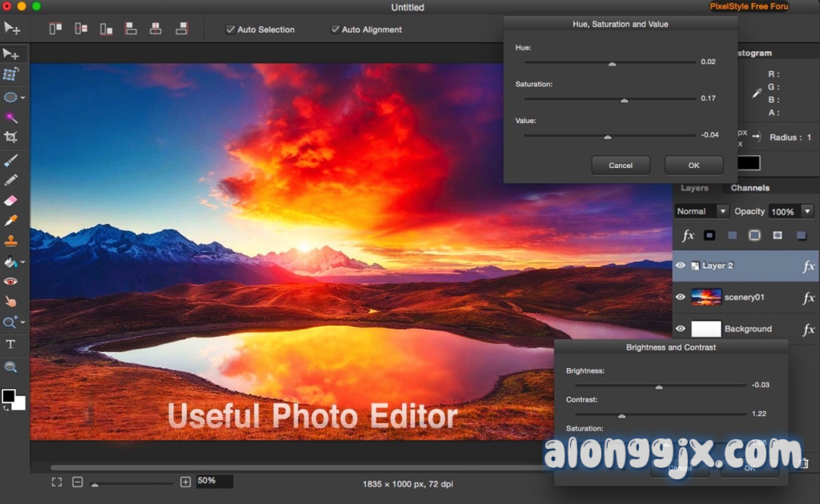Image resolution: width=820 pixels, height=504 pixels.
Task: Hide the scenery01 layer
Action: pyautogui.click(x=681, y=298)
